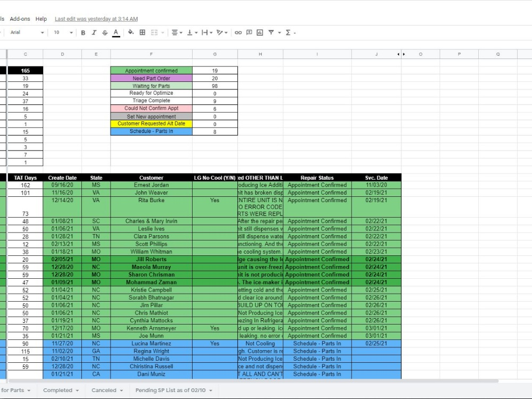Select 'Waiting for Parts' legend cell
The width and height of the screenshot is (532, 399).
151,86
